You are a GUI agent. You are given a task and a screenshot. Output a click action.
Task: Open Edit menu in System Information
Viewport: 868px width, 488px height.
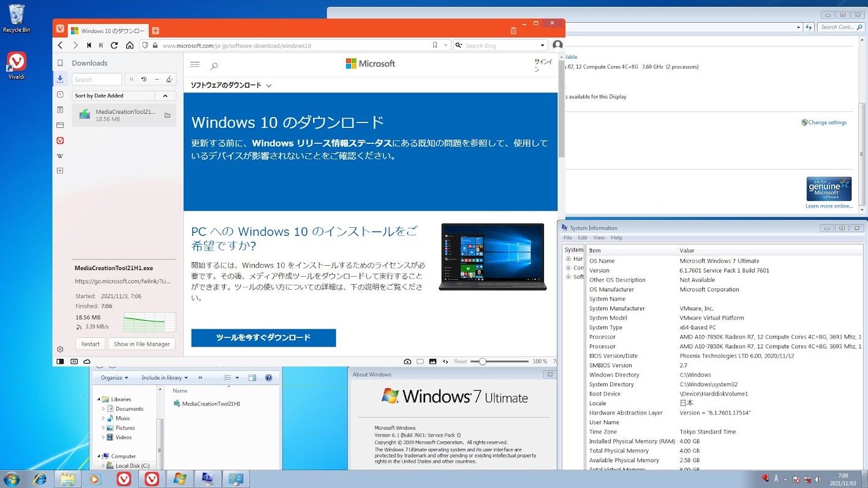pos(583,238)
